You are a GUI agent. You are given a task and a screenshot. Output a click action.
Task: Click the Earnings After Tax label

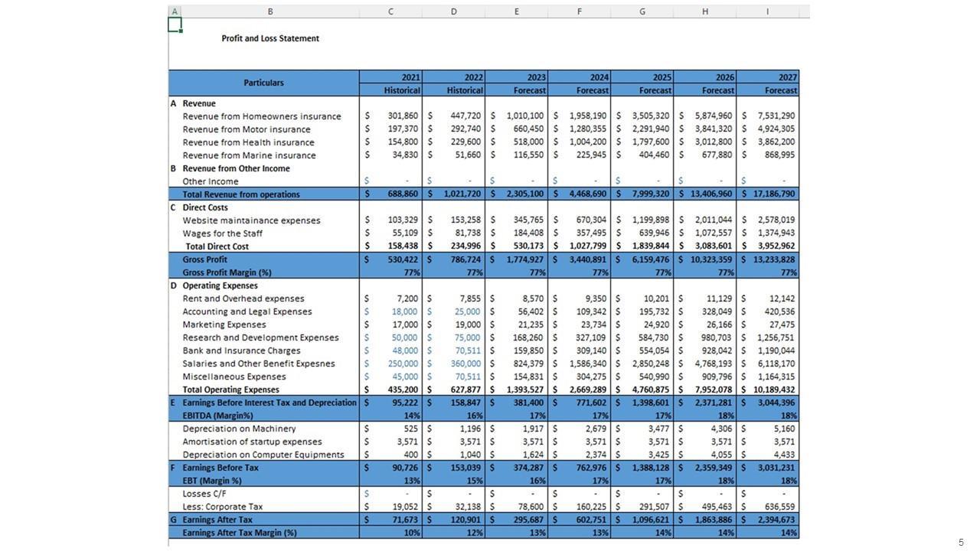(217, 520)
